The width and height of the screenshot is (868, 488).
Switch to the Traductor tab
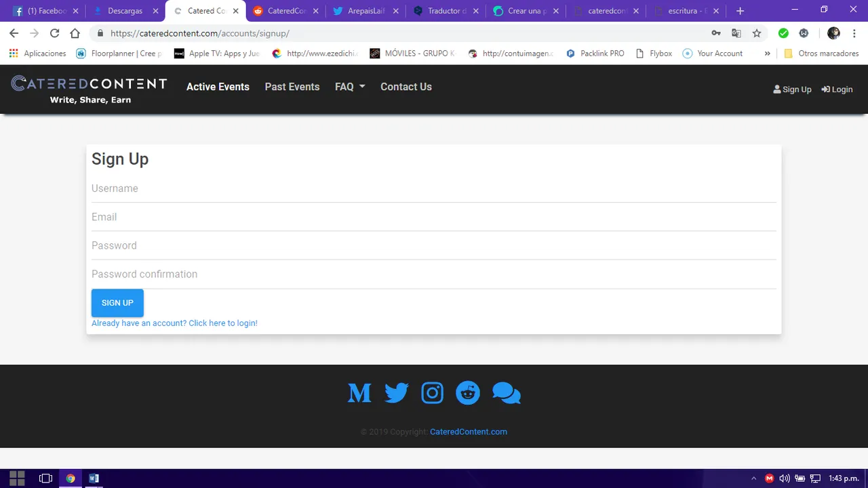445,11
